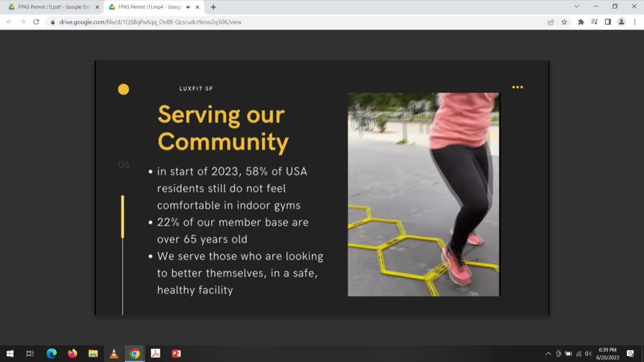644x362 pixels.
Task: Open the global media controls icon
Action: 594,22
